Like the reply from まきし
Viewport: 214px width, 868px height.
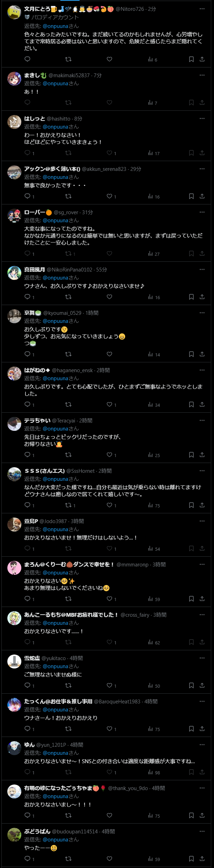(x=109, y=102)
